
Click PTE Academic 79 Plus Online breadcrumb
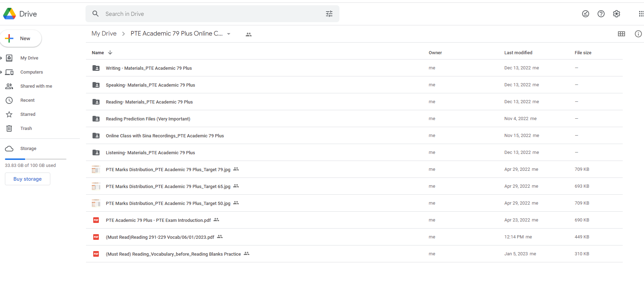pyautogui.click(x=177, y=33)
